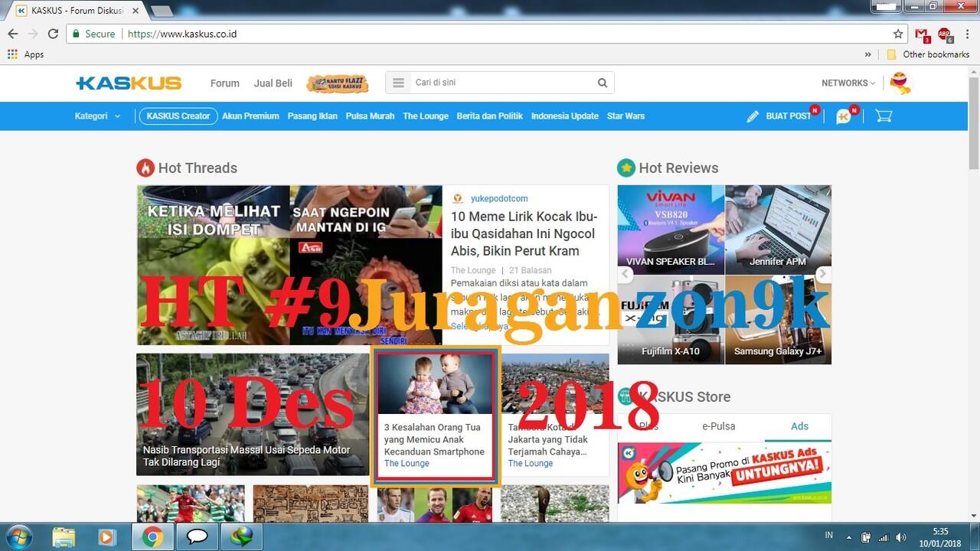The image size is (980, 551).
Task: Open the yukepodotcom author link
Action: pyautogui.click(x=499, y=198)
